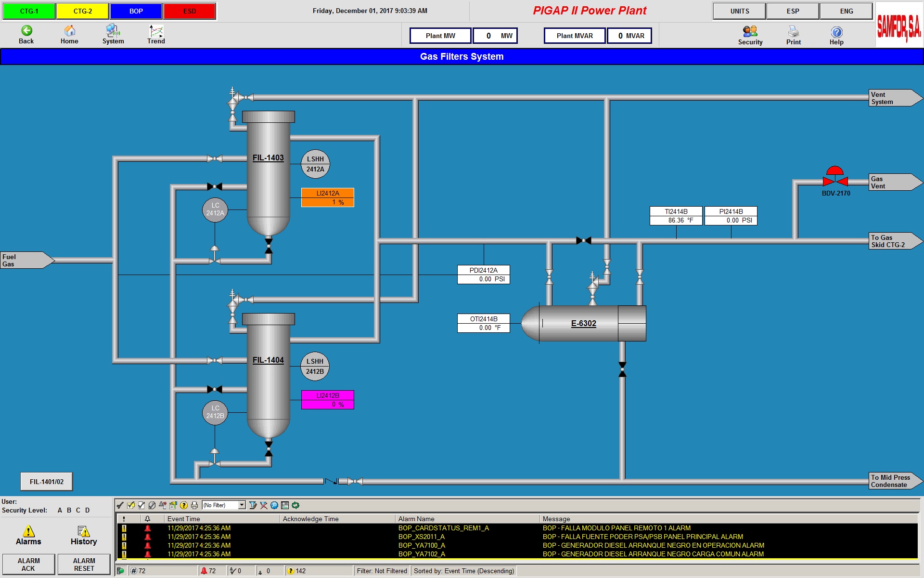
Task: Click the PDI2412A pressure differential readout
Action: pos(484,275)
